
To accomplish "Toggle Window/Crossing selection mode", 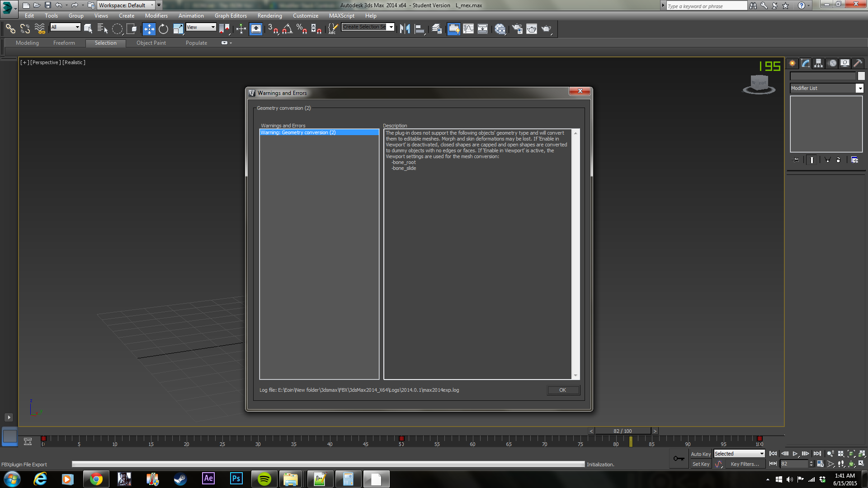I will (x=132, y=29).
